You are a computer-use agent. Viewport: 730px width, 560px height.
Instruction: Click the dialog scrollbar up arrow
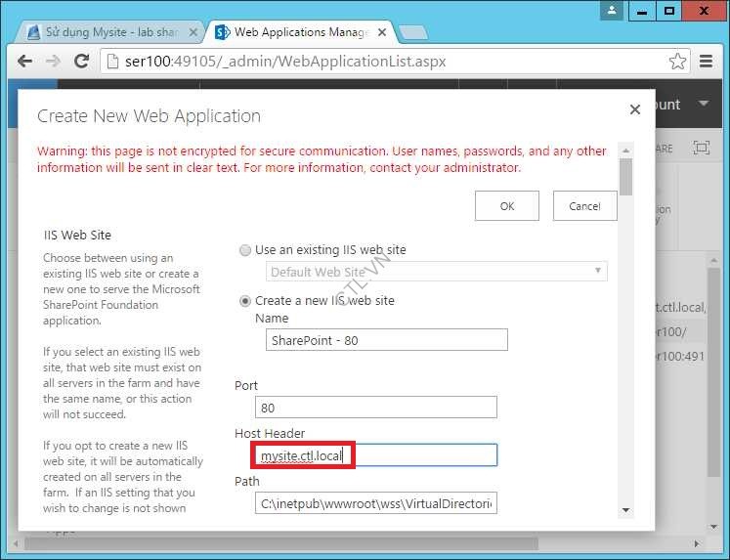626,151
